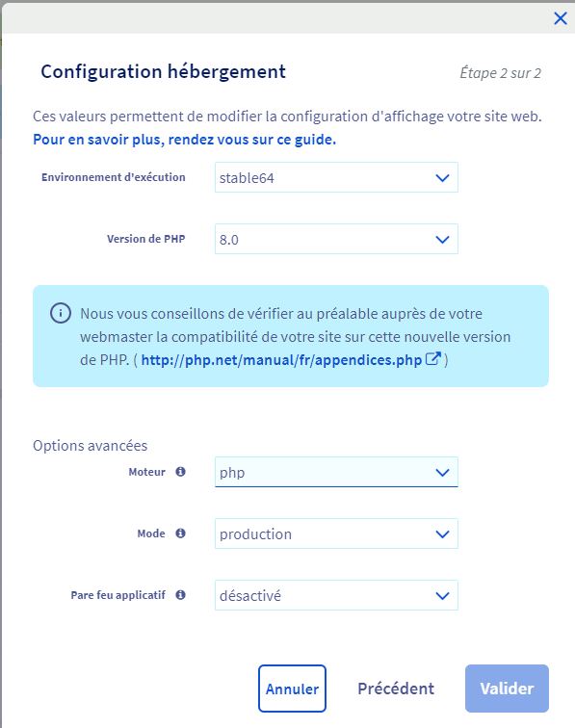Viewport: 575px width, 728px height.
Task: Click the Annuler button
Action: pyautogui.click(x=292, y=689)
